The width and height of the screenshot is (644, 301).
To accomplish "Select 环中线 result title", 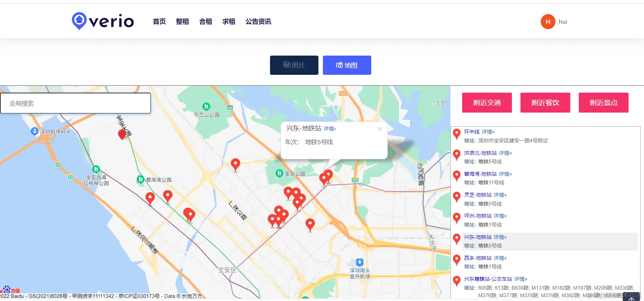I will pos(472,132).
